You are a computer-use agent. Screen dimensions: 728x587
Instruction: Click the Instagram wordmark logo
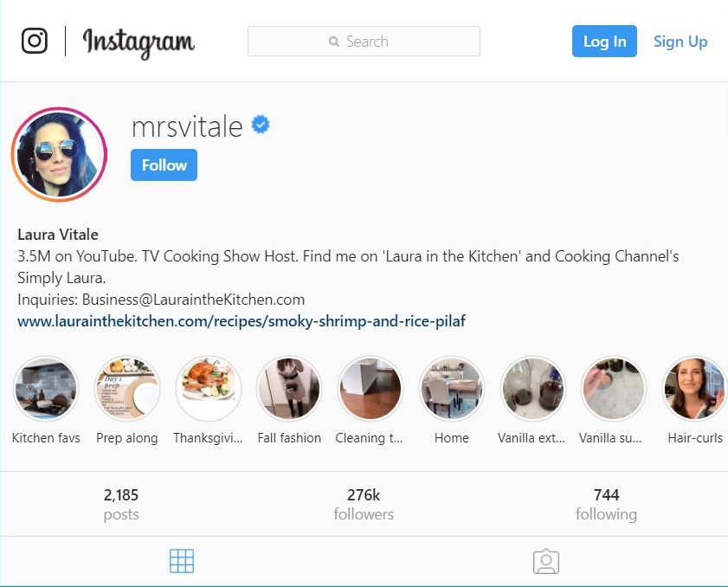tap(139, 42)
